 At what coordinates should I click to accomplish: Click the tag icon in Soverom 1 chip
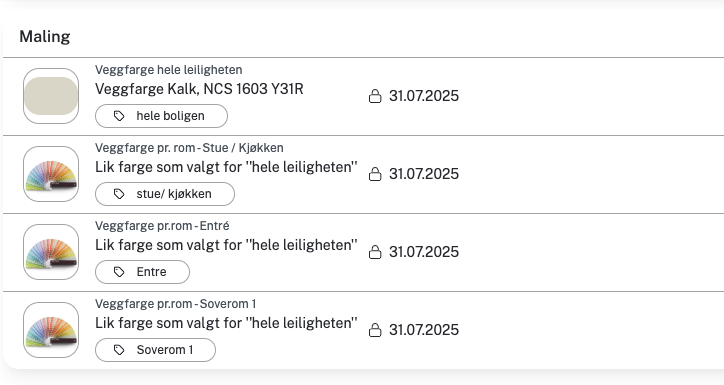(119, 350)
